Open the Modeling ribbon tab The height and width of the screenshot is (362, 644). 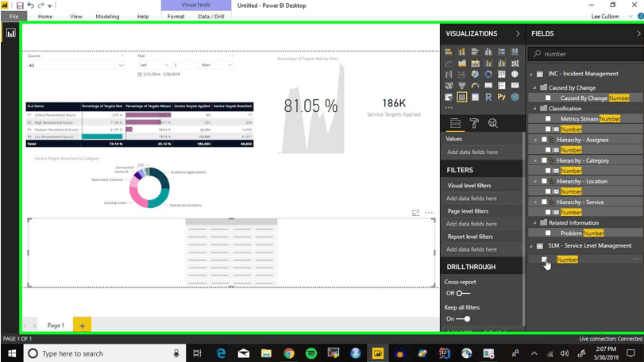107,17
